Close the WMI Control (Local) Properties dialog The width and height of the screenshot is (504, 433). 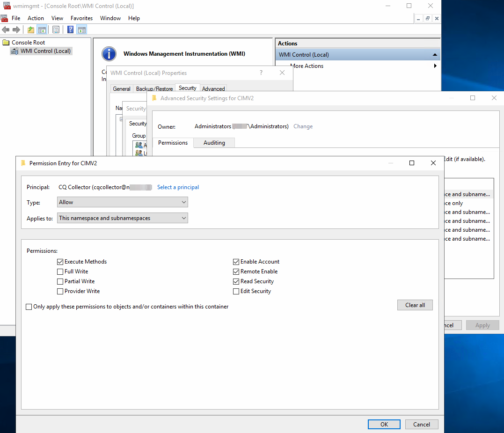282,73
